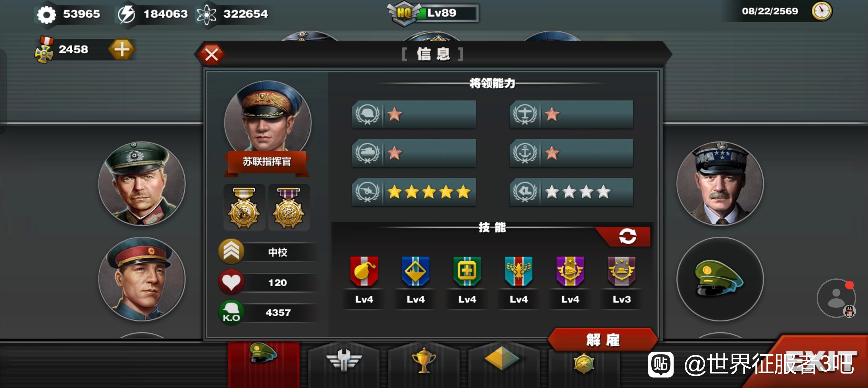Select the blue diamond skill badge
Screen dimensions: 868x388
coord(416,272)
